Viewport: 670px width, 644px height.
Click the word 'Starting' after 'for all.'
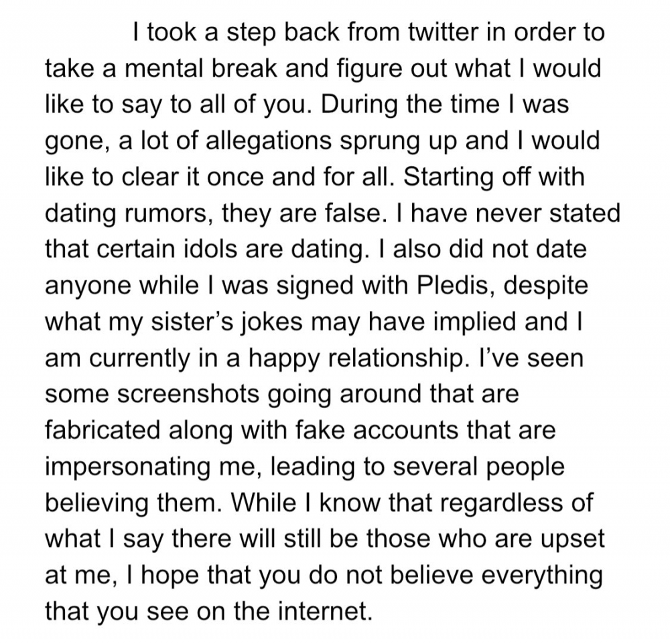pos(448,177)
